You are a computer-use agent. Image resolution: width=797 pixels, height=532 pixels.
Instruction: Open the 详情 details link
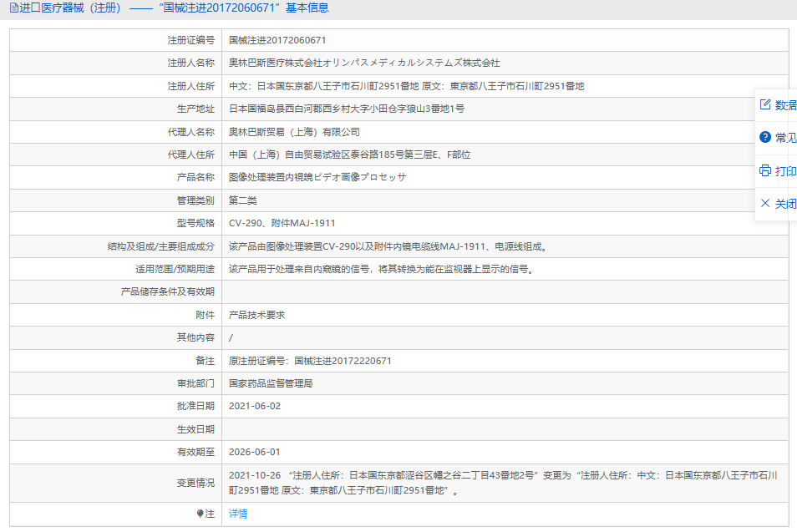click(238, 514)
